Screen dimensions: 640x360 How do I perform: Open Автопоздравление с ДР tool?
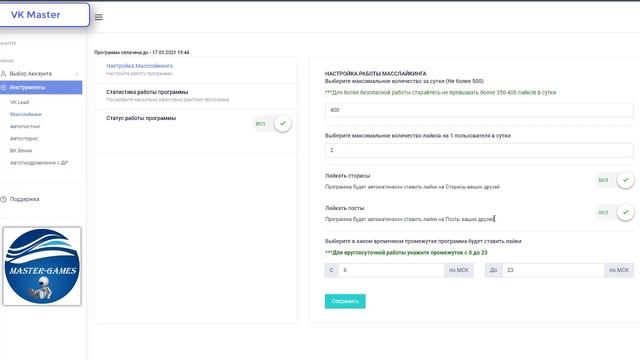tap(39, 163)
